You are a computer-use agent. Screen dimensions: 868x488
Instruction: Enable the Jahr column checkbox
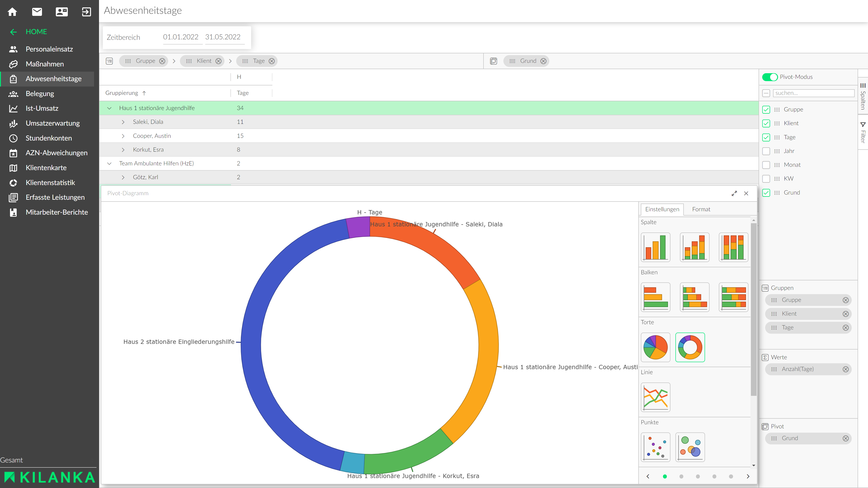[766, 151]
